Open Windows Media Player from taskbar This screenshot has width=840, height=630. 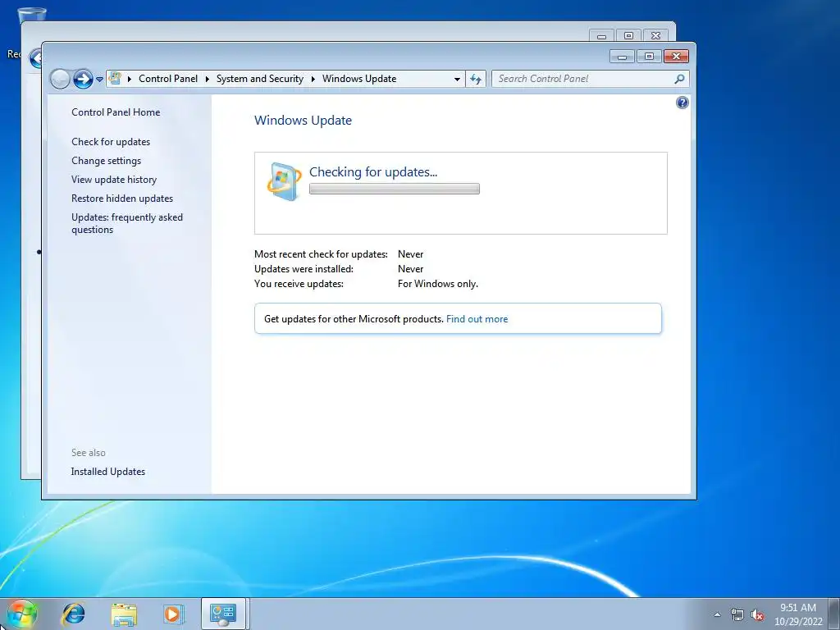click(x=173, y=614)
